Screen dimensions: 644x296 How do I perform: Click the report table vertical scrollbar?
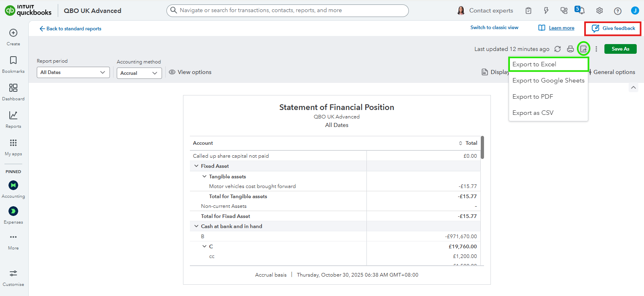tap(482, 148)
